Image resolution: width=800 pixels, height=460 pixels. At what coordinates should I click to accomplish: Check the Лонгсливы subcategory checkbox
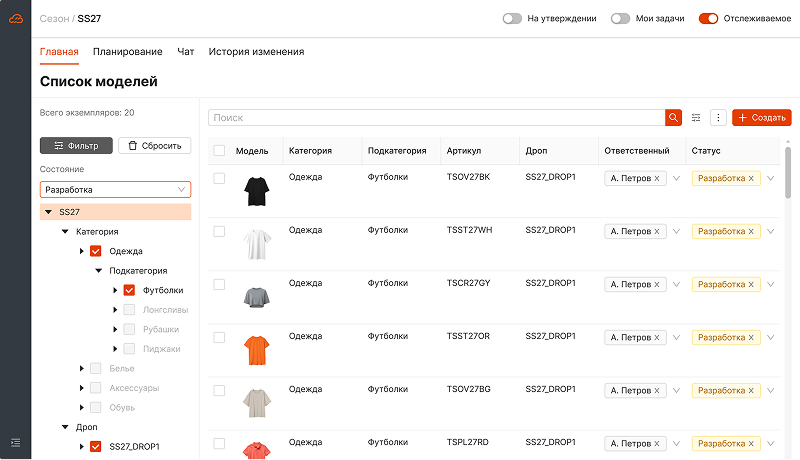[129, 310]
